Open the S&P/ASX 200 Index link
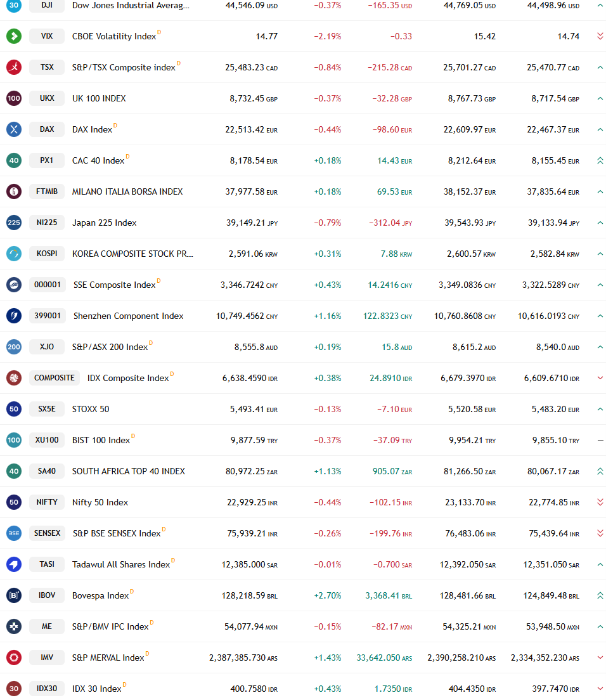This screenshot has width=606, height=700. point(110,347)
